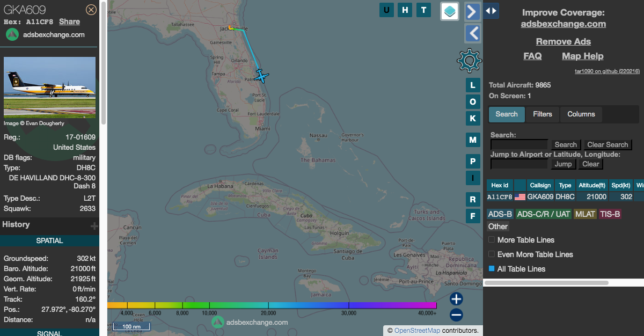
Task: Toggle the I map button
Action: pos(473,178)
